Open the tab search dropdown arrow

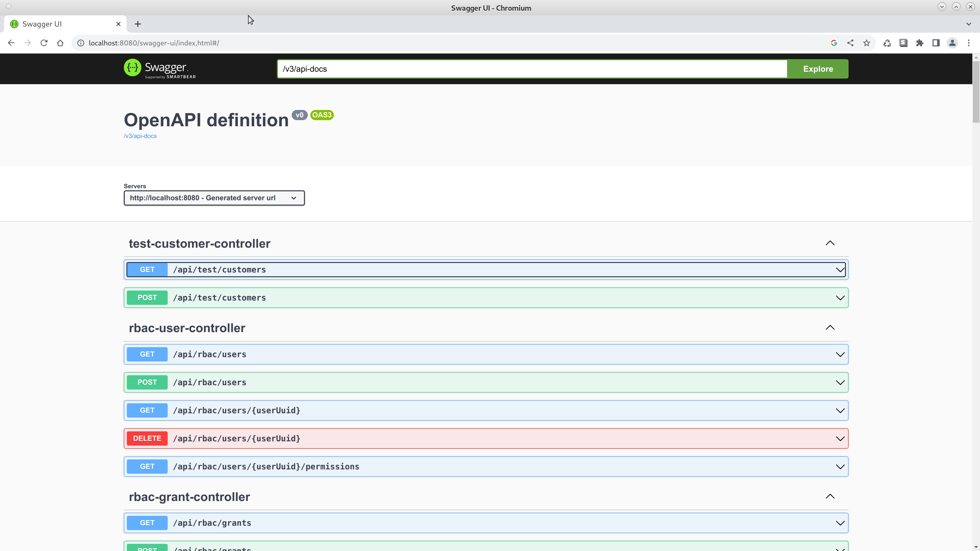[969, 24]
